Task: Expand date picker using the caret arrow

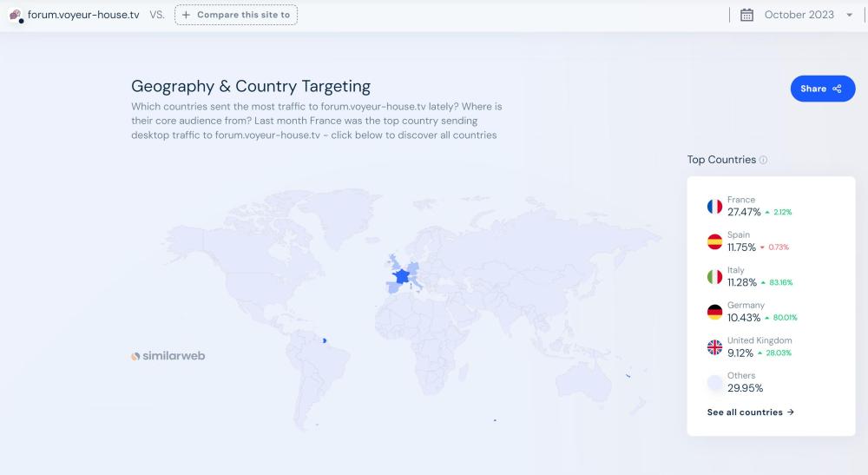Action: coord(849,15)
